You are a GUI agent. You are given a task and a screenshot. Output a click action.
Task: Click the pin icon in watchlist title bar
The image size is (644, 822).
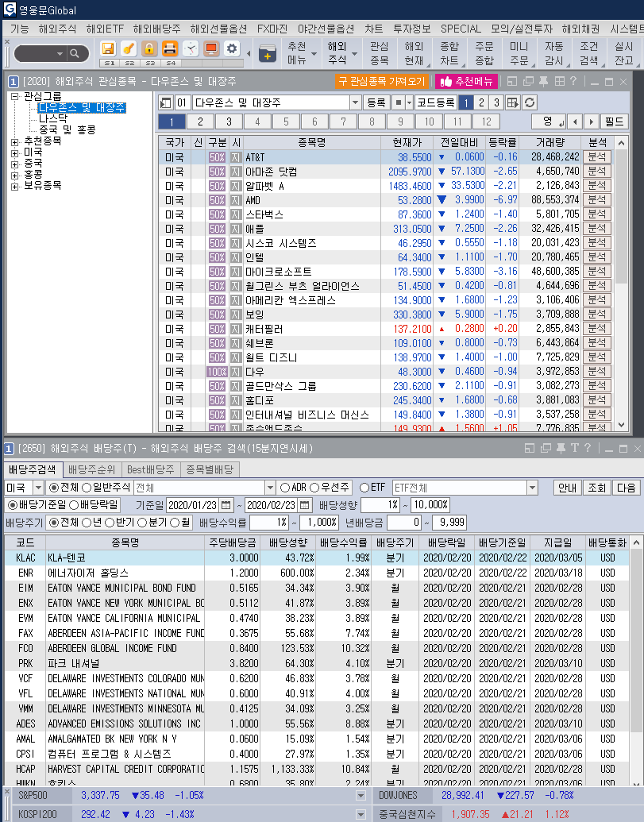tap(543, 82)
